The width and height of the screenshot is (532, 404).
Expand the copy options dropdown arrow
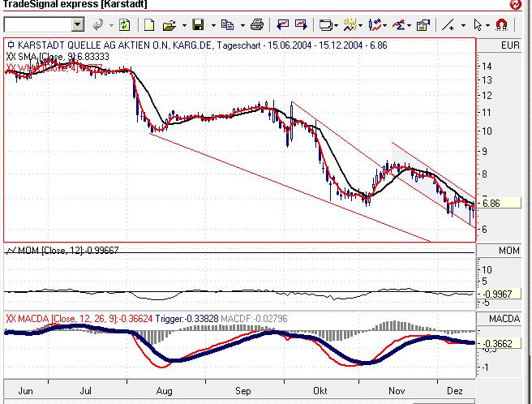click(x=242, y=25)
